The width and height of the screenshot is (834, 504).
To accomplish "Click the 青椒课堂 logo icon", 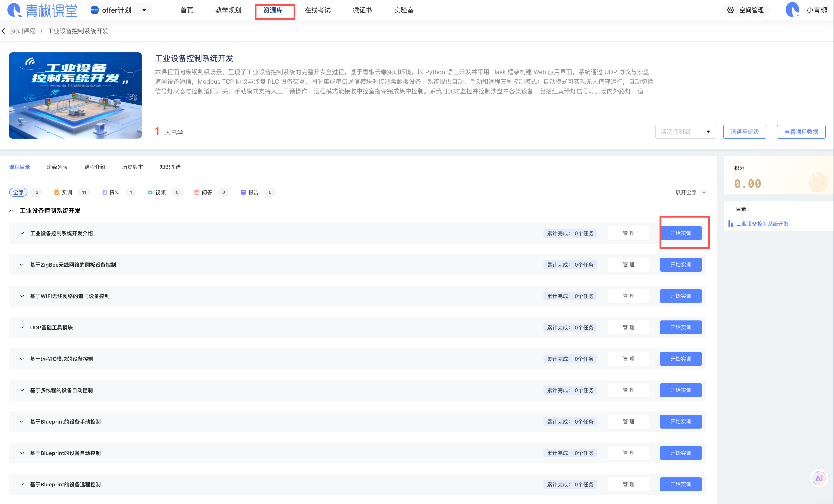I will coord(15,10).
